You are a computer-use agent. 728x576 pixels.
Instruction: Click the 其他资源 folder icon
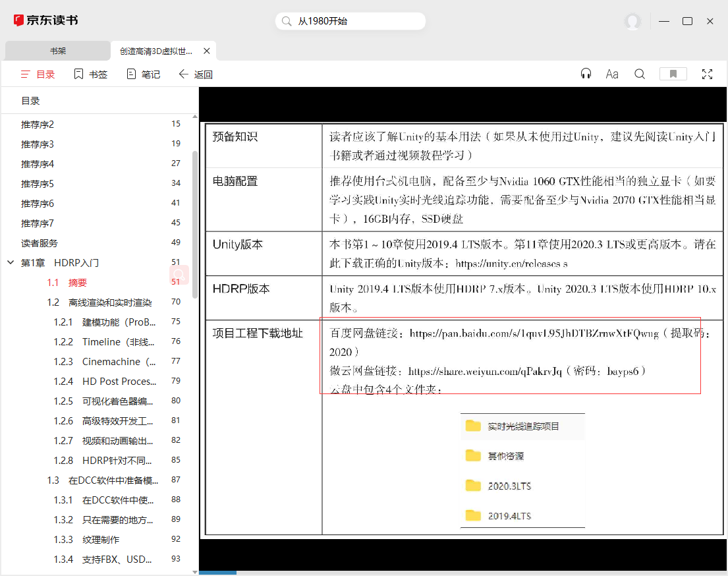point(473,455)
